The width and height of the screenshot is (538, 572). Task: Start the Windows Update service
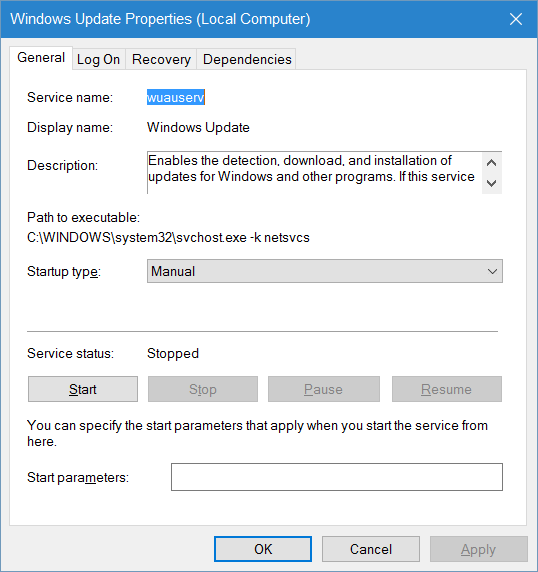coord(83,389)
